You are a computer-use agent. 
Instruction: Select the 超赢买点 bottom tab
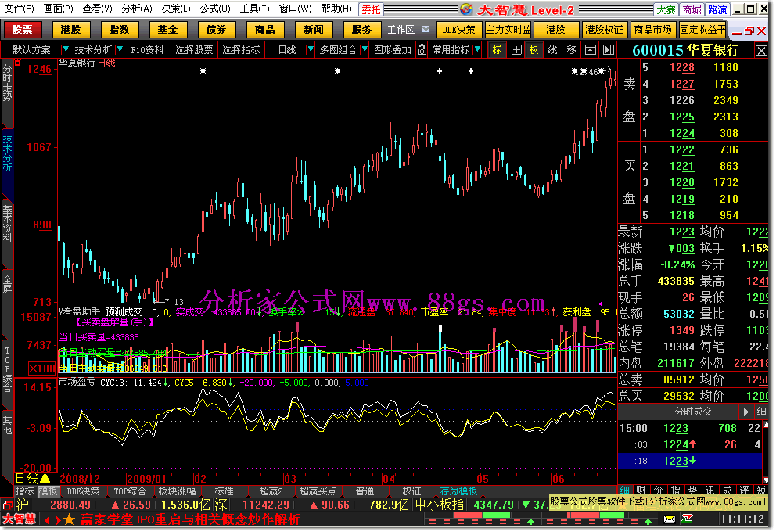coord(318,492)
